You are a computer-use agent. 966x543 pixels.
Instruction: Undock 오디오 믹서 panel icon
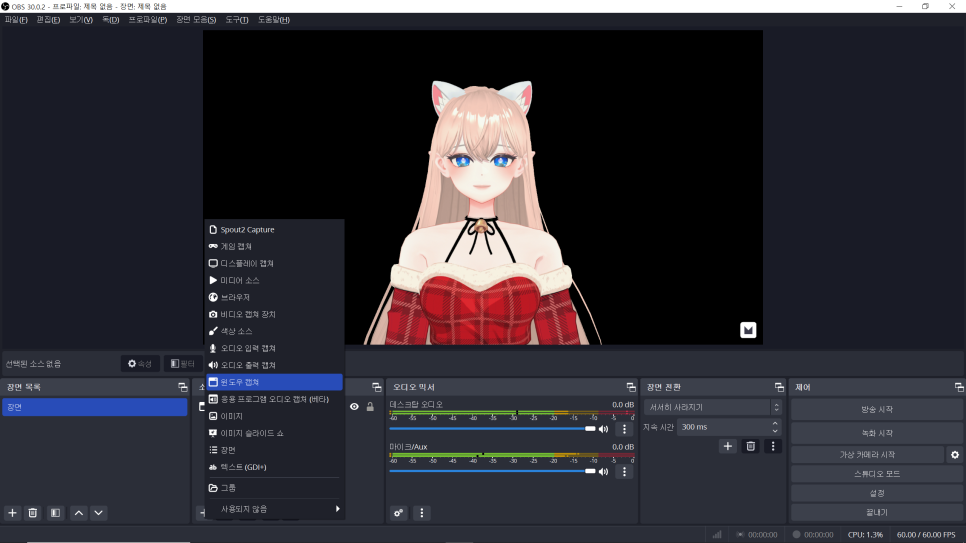click(x=631, y=387)
